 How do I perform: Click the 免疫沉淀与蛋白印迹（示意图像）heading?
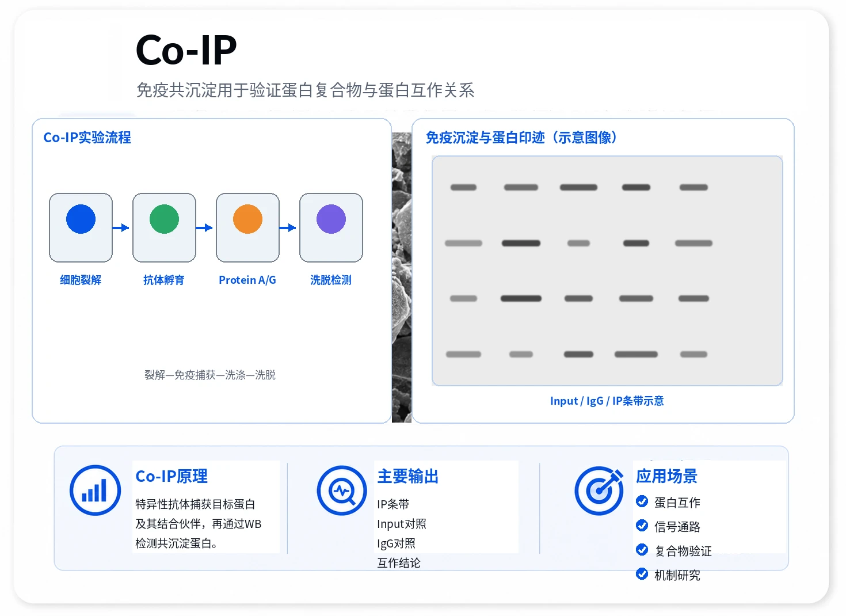pyautogui.click(x=521, y=138)
